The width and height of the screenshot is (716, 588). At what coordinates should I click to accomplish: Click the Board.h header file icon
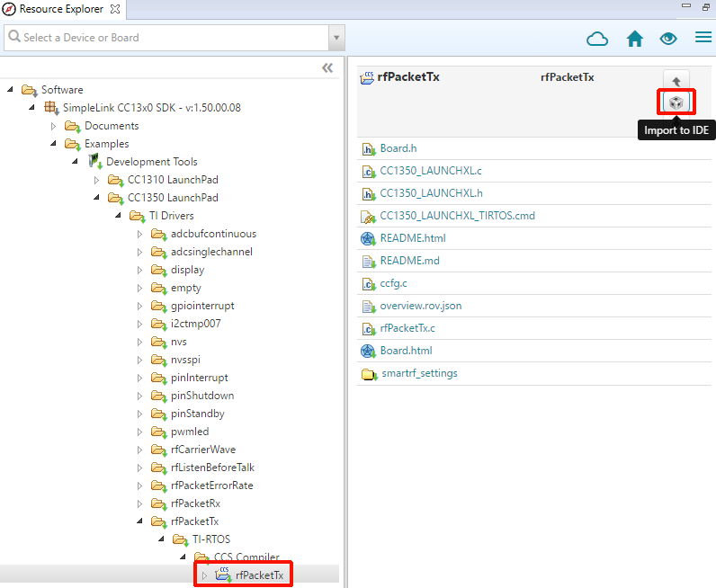[368, 149]
